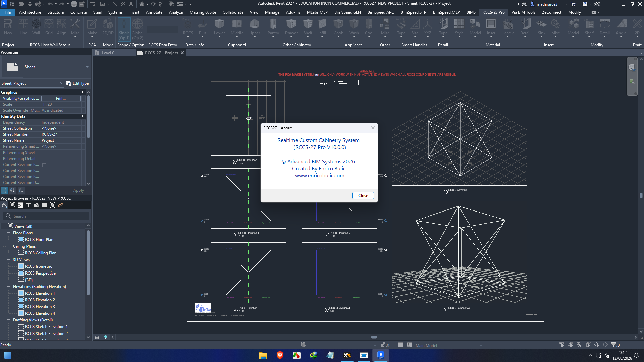This screenshot has width=644, height=362.
Task: Open the Architecture ribbon tab
Action: 30,12
